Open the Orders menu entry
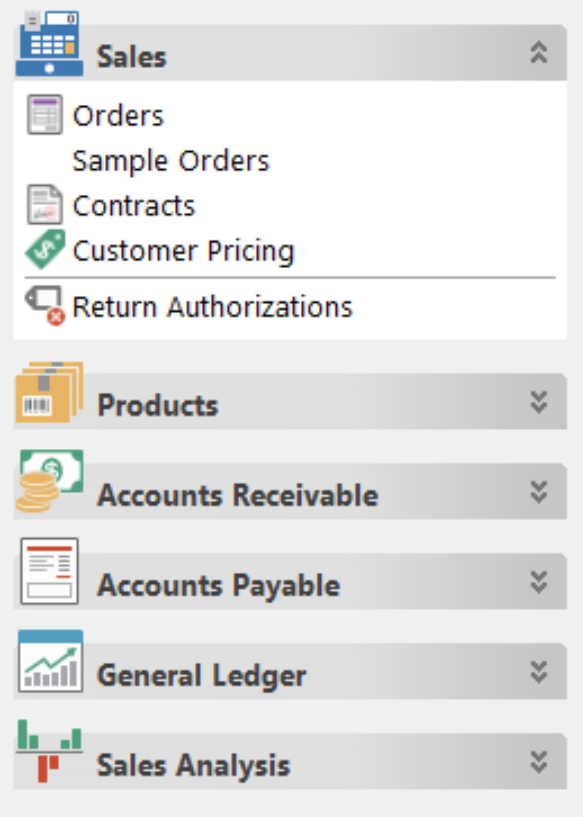 (118, 115)
